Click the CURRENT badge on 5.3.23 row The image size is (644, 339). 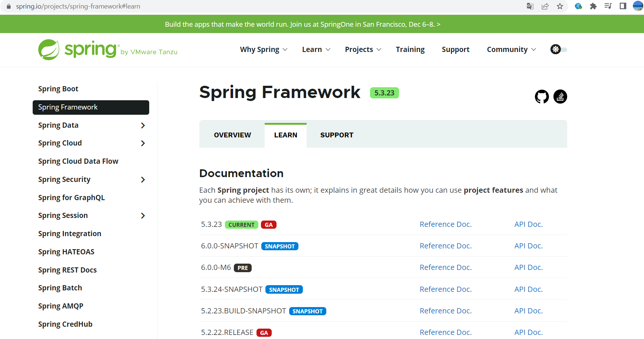coord(241,225)
